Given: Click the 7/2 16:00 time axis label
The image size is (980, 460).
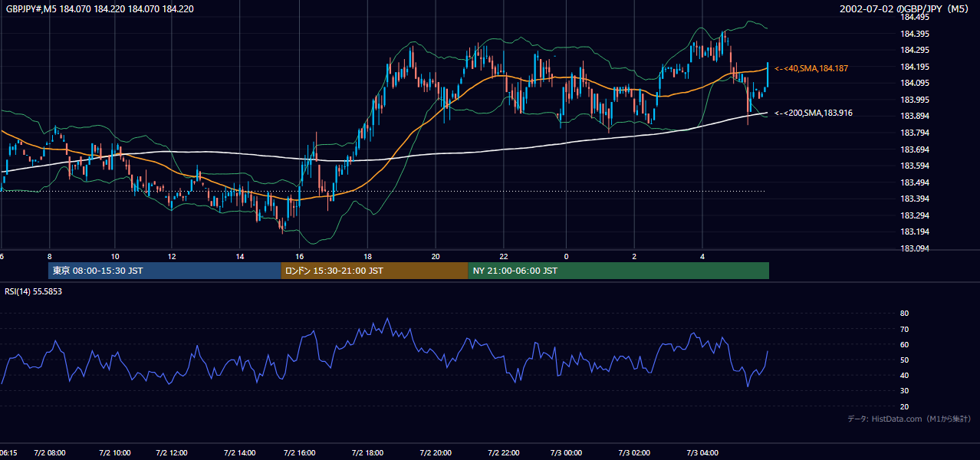Looking at the screenshot, I should tap(300, 452).
